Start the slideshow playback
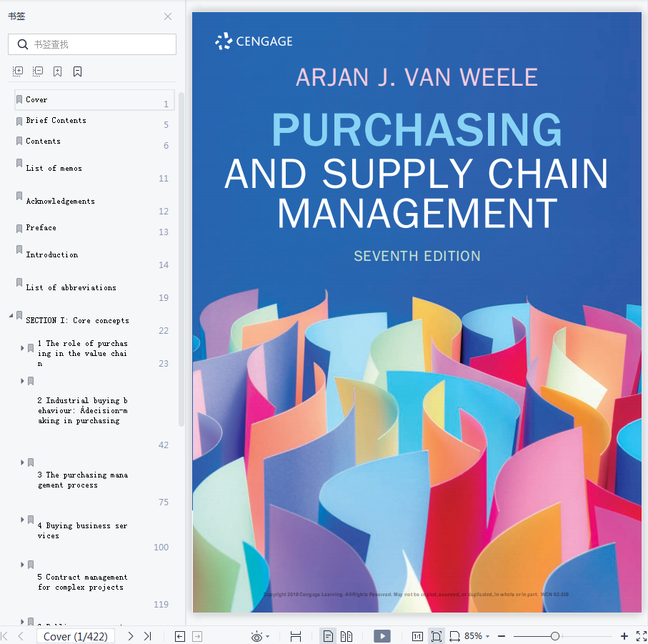The height and width of the screenshot is (644, 648). coord(382,636)
